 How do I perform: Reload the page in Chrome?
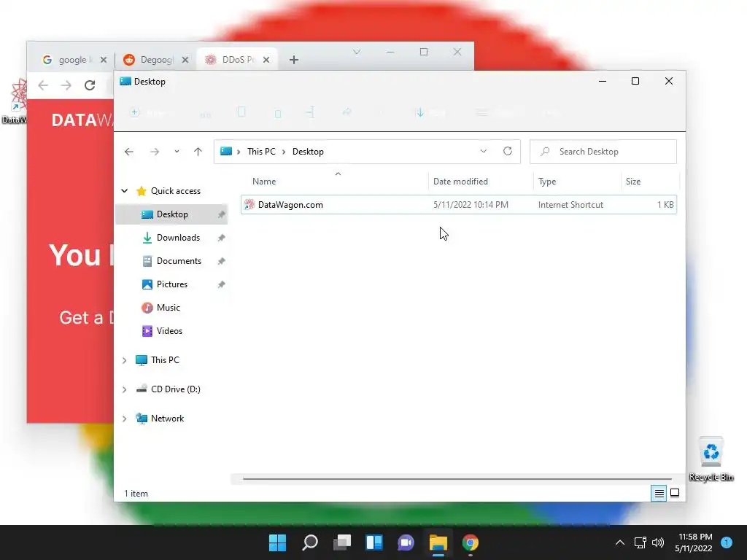90,85
